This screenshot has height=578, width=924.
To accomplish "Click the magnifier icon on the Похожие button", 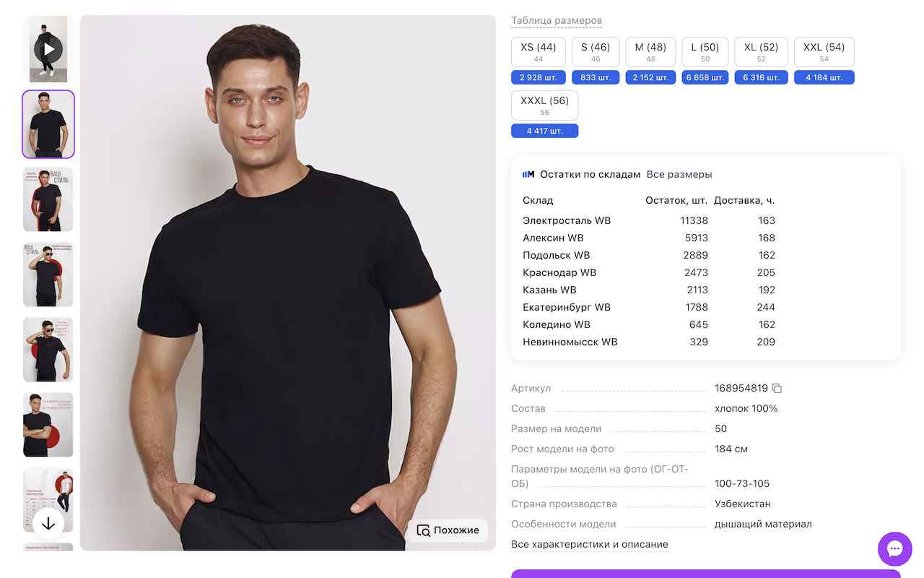I will click(424, 530).
